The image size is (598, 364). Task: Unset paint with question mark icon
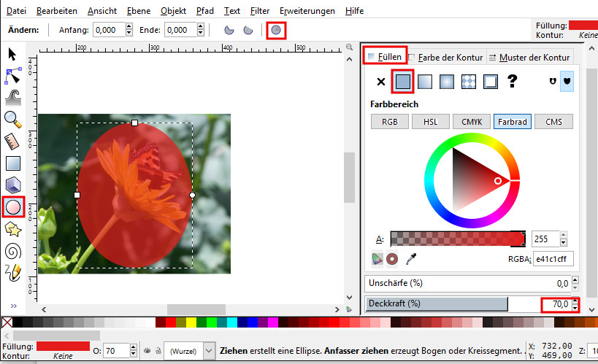(512, 81)
